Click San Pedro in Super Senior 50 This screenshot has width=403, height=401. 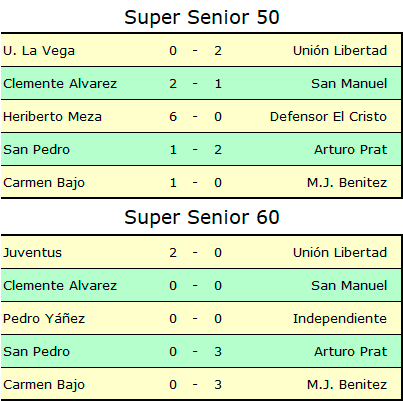tap(37, 150)
